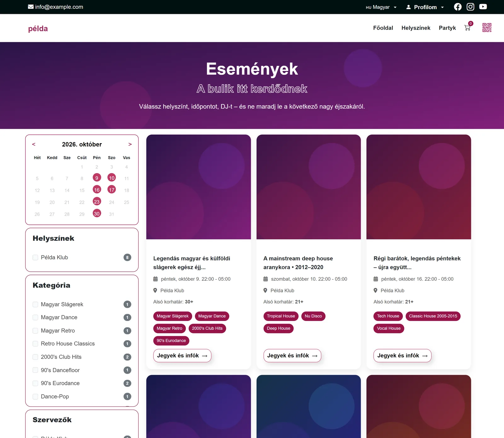The width and height of the screenshot is (504, 438).
Task: Click the Vocal House tag
Action: (389, 328)
